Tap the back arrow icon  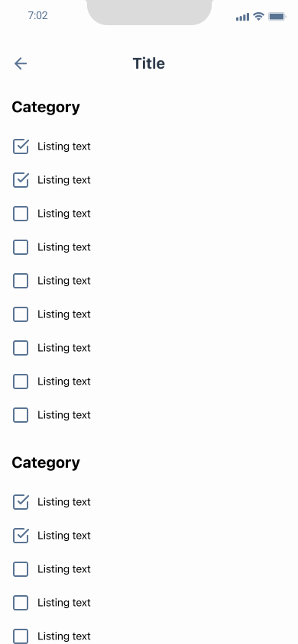pos(21,63)
